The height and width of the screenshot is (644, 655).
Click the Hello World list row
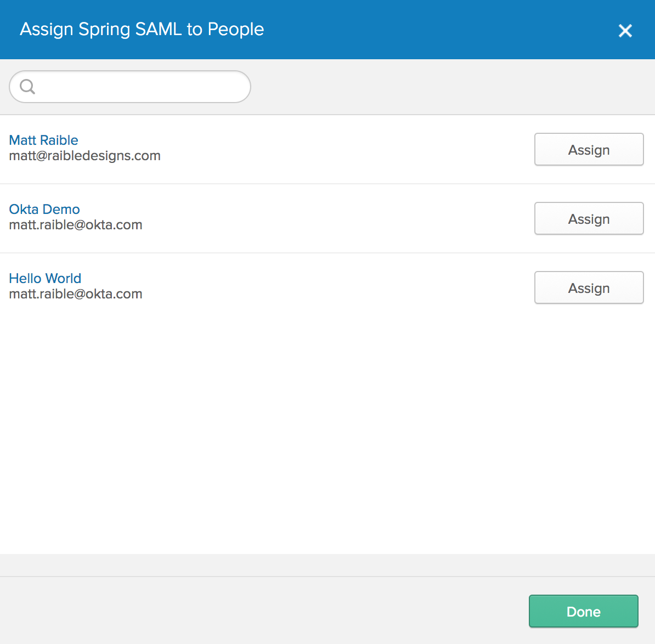click(274, 286)
